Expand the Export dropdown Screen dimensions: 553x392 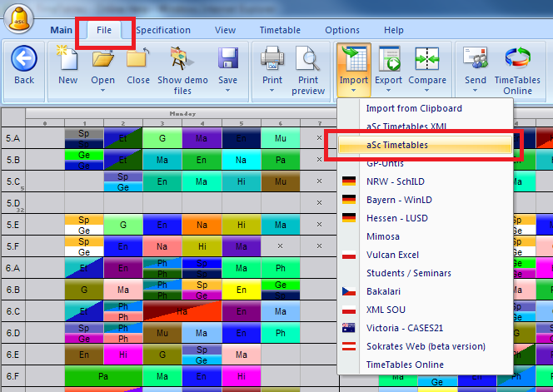click(x=388, y=92)
